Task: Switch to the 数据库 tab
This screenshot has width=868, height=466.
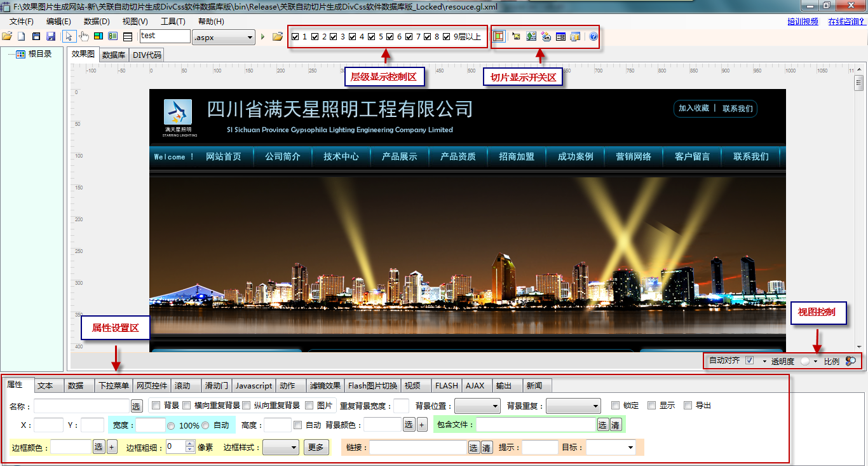Action: (x=114, y=55)
